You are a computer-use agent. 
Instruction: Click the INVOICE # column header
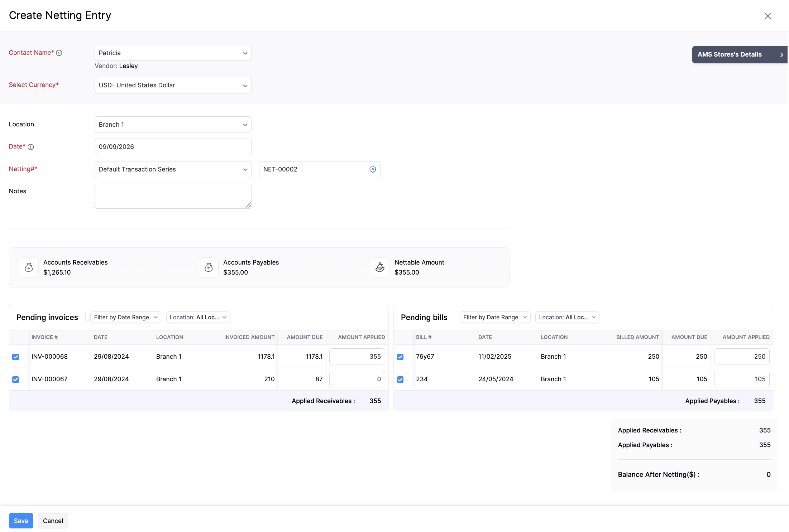44,337
